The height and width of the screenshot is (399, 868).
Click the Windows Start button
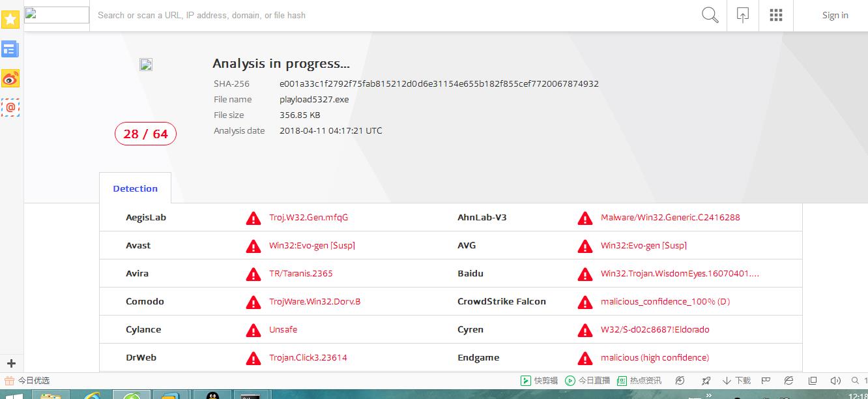coord(14,395)
